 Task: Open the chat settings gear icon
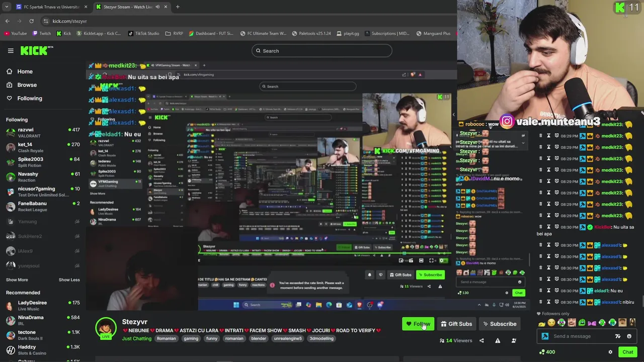click(610, 352)
